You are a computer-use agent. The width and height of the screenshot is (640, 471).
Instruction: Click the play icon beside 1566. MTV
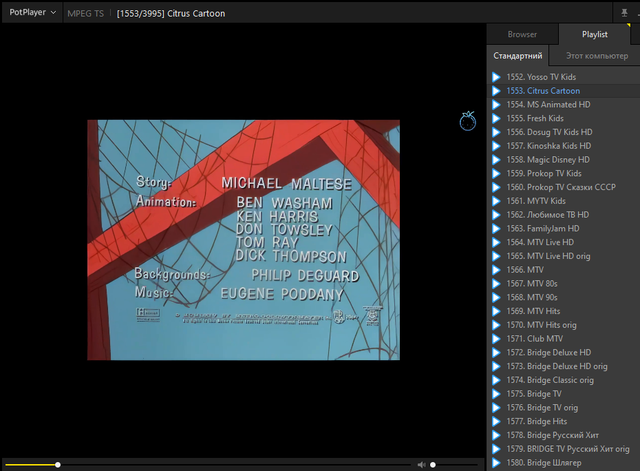(496, 270)
